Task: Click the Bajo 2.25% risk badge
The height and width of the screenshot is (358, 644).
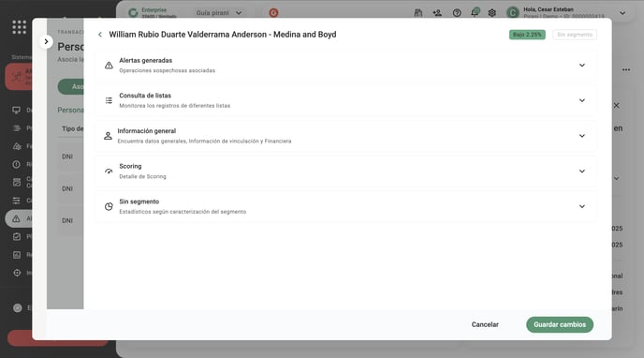Action: [x=527, y=35]
